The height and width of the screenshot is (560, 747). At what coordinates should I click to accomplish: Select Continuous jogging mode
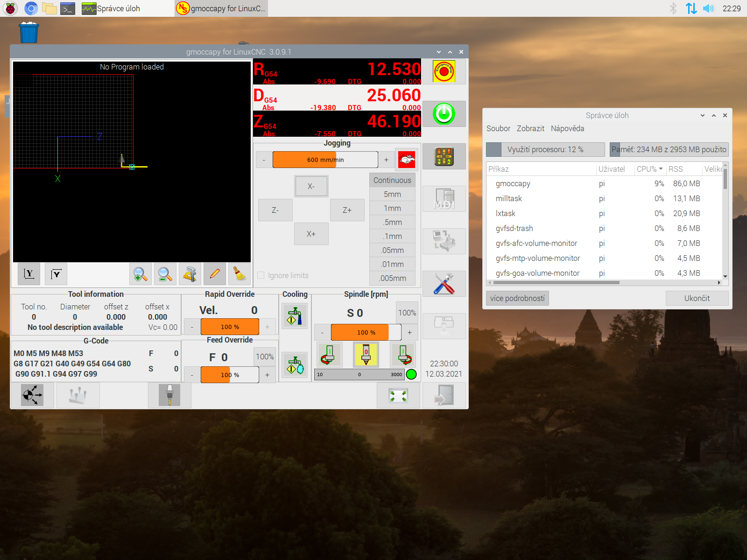pos(392,180)
